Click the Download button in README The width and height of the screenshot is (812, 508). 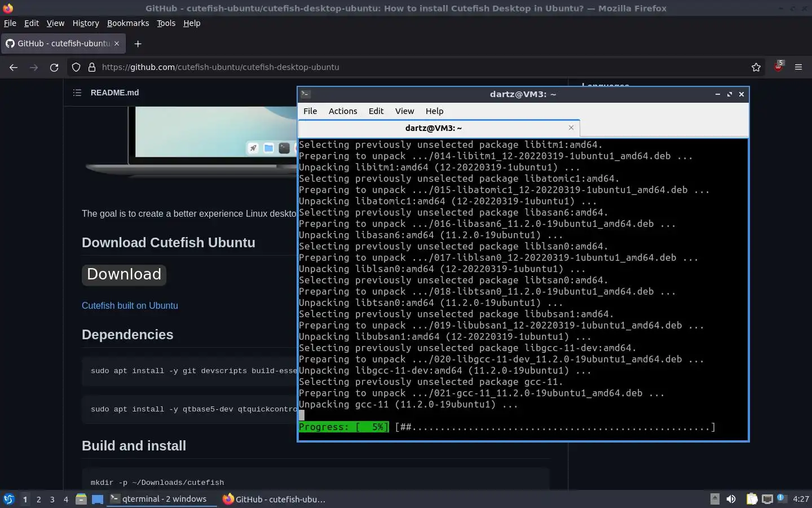(x=124, y=274)
